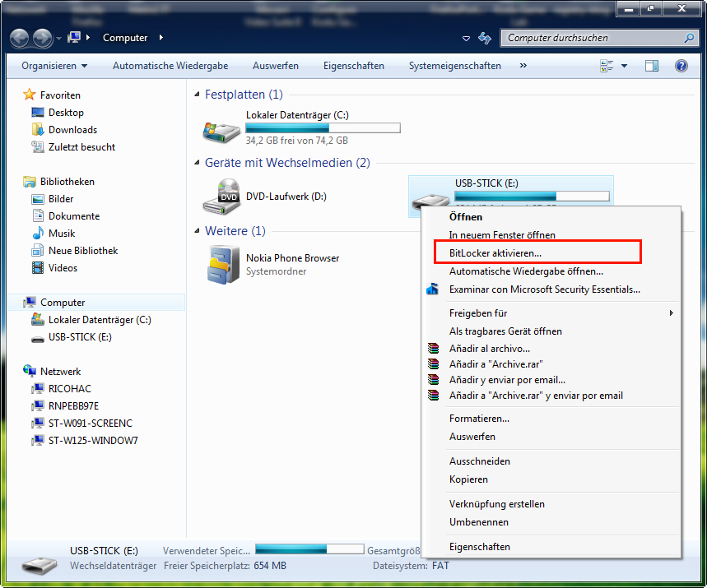Collapse the Geräte mit Wechselmedien group
707x588 pixels.
point(197,163)
